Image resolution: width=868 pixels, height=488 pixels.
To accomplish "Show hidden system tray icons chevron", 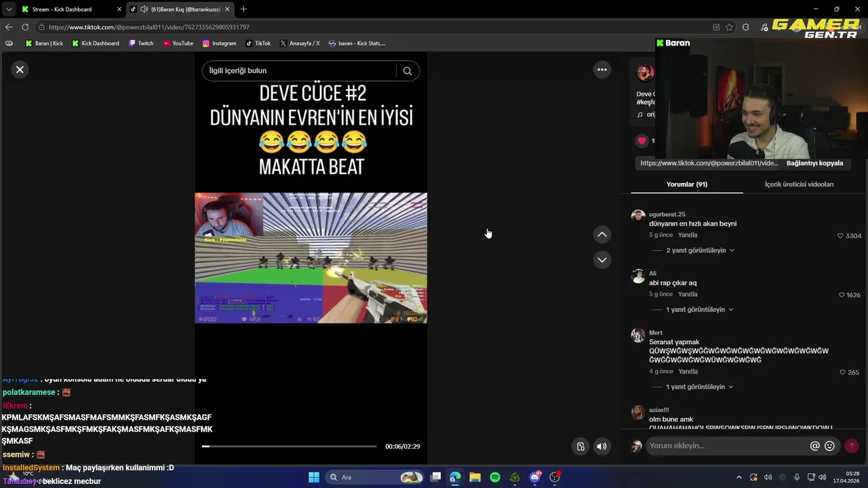I will tap(738, 477).
